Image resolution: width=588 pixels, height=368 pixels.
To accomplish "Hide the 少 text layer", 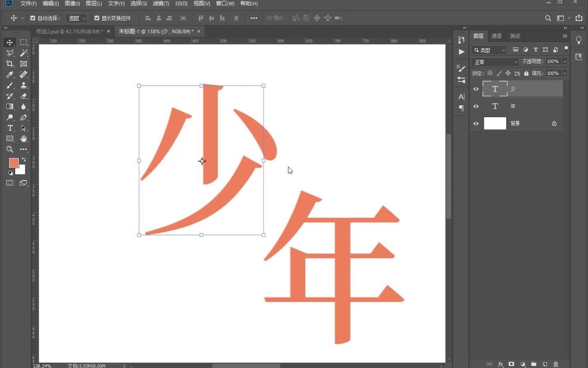I will [476, 89].
